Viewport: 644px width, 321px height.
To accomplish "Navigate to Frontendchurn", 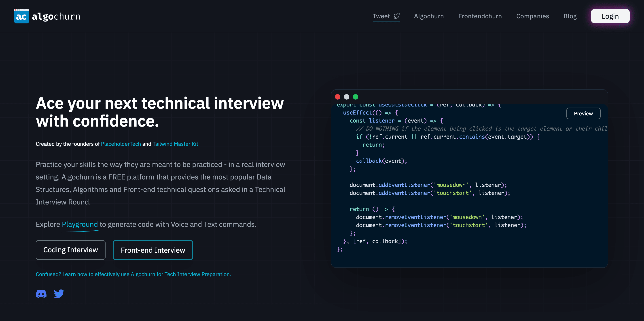I will (x=480, y=16).
